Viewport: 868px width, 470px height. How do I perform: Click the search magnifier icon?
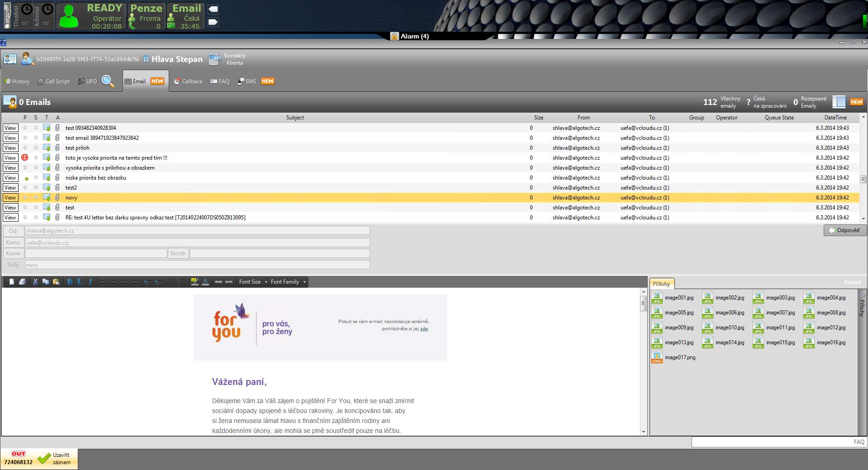(x=108, y=81)
